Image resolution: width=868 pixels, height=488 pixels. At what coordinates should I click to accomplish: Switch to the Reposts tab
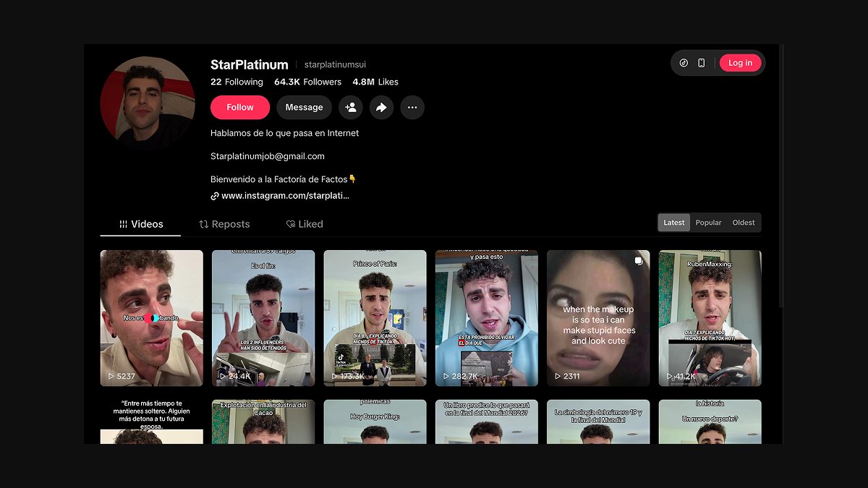(x=224, y=224)
